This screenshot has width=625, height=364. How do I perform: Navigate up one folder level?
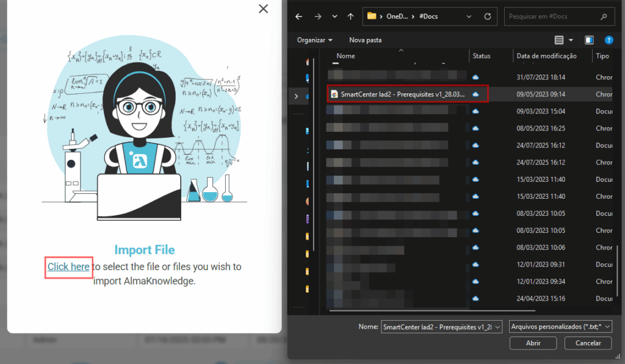[x=350, y=16]
